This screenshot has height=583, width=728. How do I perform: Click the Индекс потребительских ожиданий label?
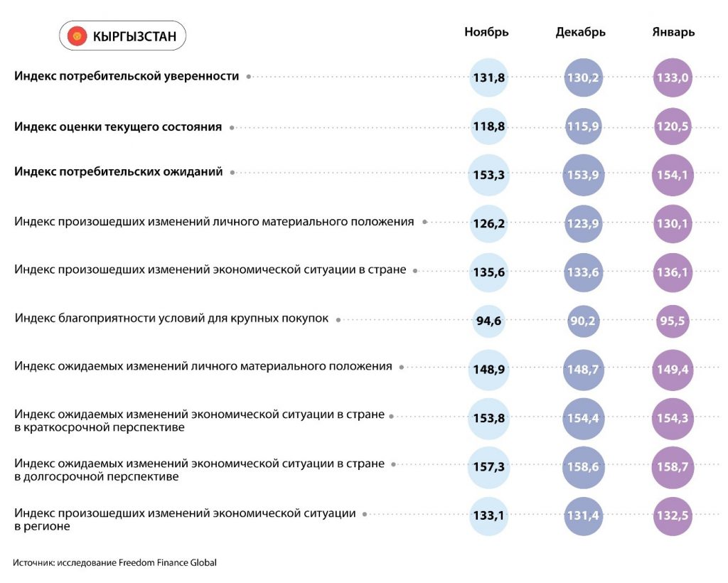pyautogui.click(x=119, y=171)
